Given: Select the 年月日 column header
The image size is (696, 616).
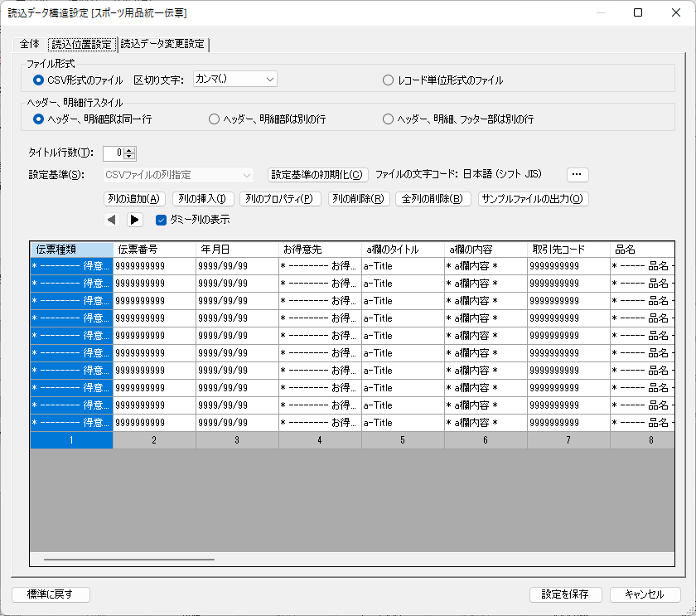Looking at the screenshot, I should click(238, 250).
